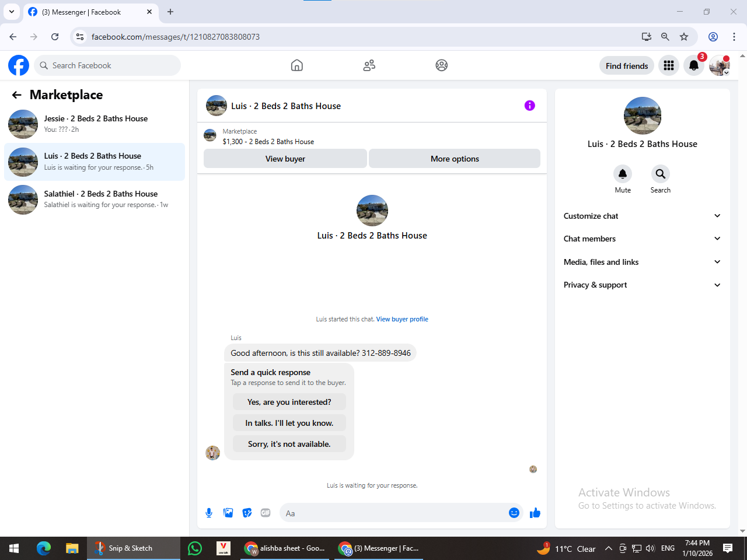Viewport: 747px width, 560px height.
Task: Open notifications bell with 3 badge
Action: [694, 65]
